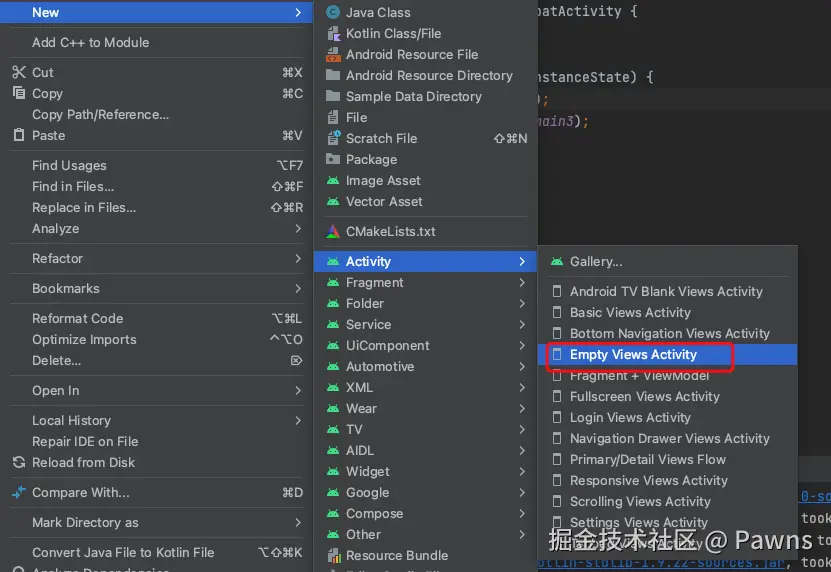Open the Other submenu entry

coord(426,534)
